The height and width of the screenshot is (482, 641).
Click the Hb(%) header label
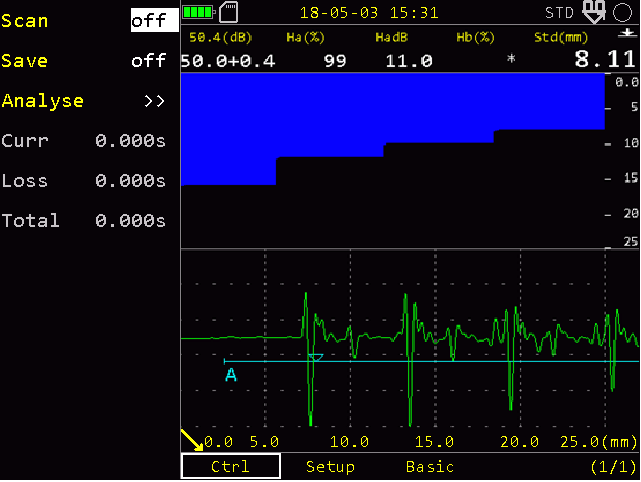(475, 38)
